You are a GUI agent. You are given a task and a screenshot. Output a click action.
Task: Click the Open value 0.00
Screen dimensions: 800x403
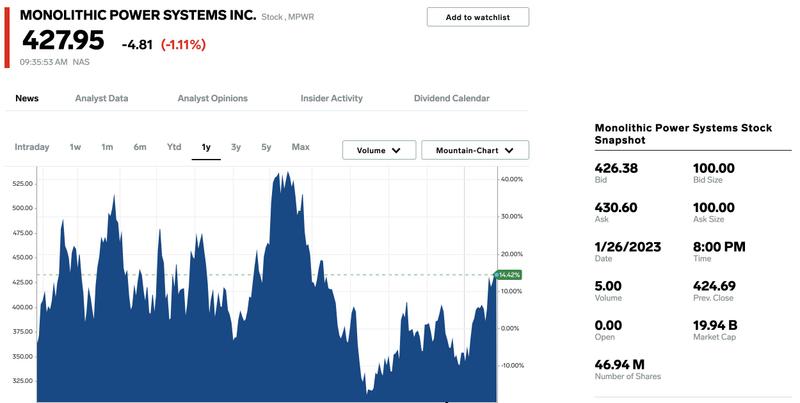pos(608,325)
